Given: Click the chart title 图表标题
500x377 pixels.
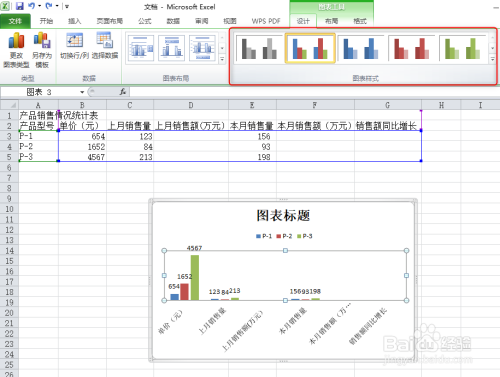Looking at the screenshot, I should (283, 215).
